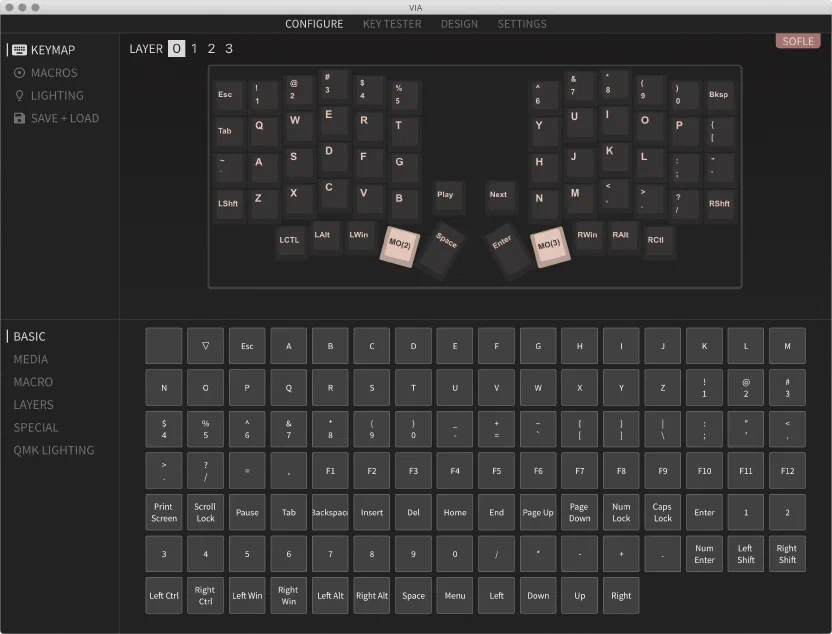The width and height of the screenshot is (832, 634).
Task: Select the LWin key on keyboard layout
Action: pyautogui.click(x=359, y=237)
